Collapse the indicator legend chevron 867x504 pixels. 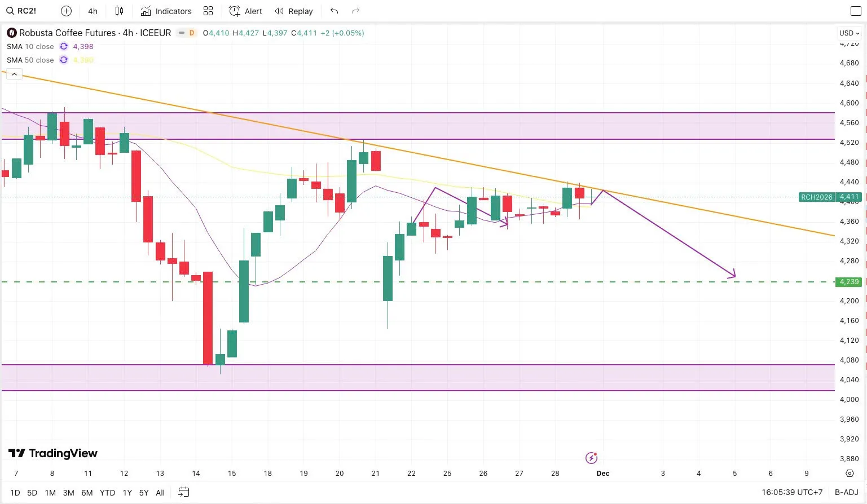pyautogui.click(x=14, y=74)
